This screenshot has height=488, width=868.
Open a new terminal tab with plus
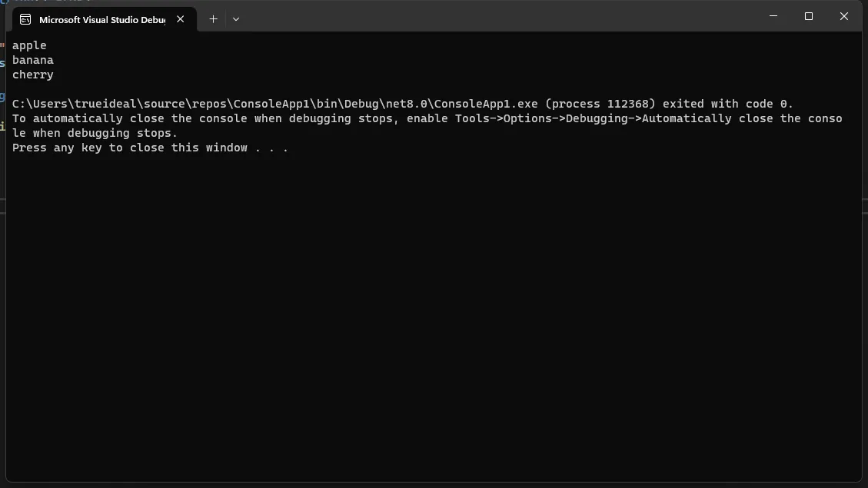pyautogui.click(x=213, y=18)
